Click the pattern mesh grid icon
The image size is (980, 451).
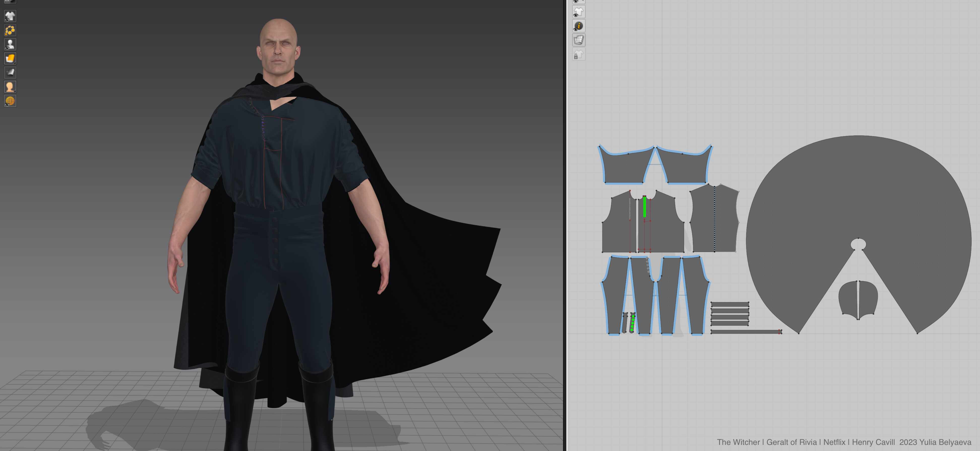(x=579, y=40)
